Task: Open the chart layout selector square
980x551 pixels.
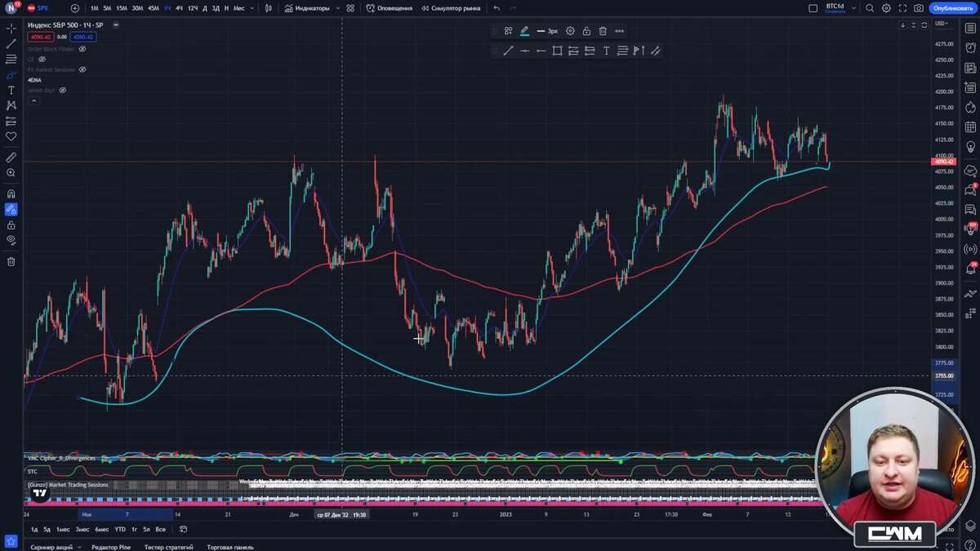Action: (x=813, y=8)
